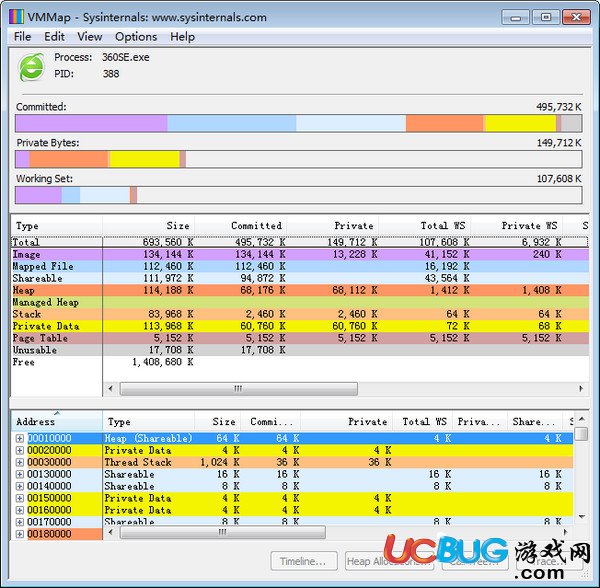Click summary table scroll left arrow
The width and height of the screenshot is (600, 588).
111,389
